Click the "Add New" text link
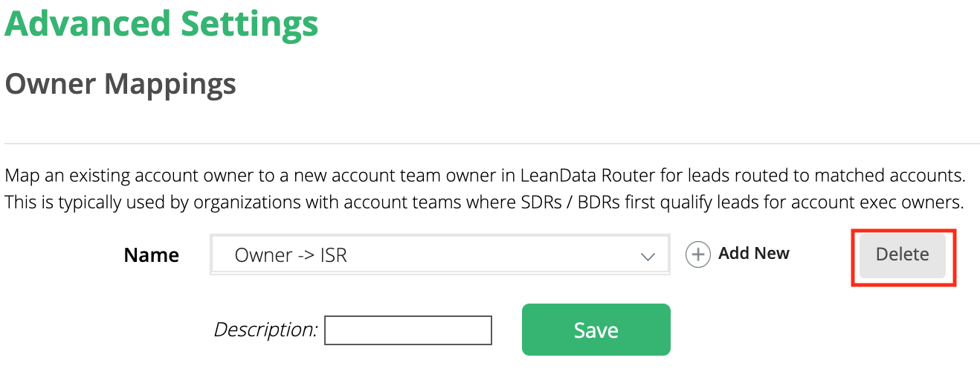Screen dimensions: 980x375 754,254
